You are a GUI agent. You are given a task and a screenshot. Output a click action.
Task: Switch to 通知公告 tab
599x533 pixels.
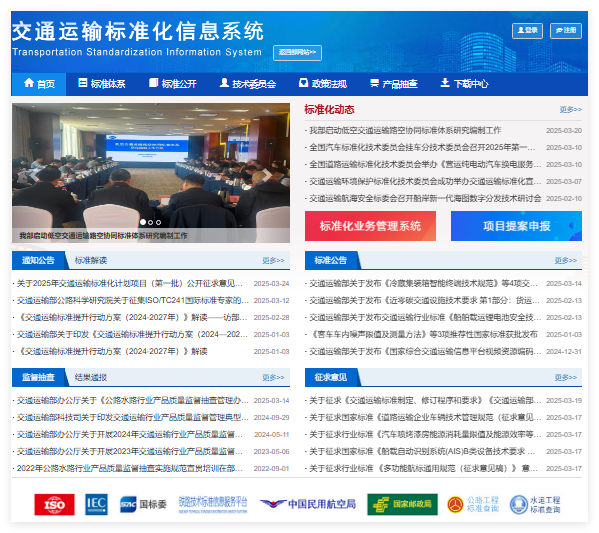point(38,260)
